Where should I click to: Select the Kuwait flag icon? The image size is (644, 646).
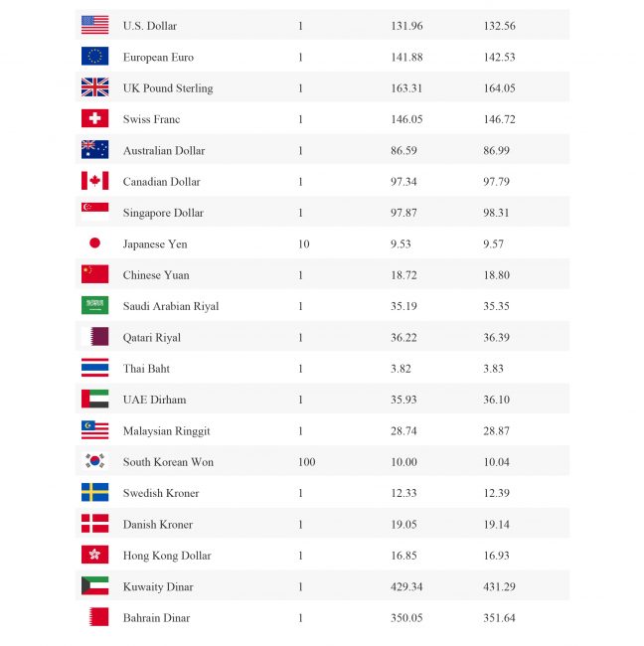coord(94,586)
